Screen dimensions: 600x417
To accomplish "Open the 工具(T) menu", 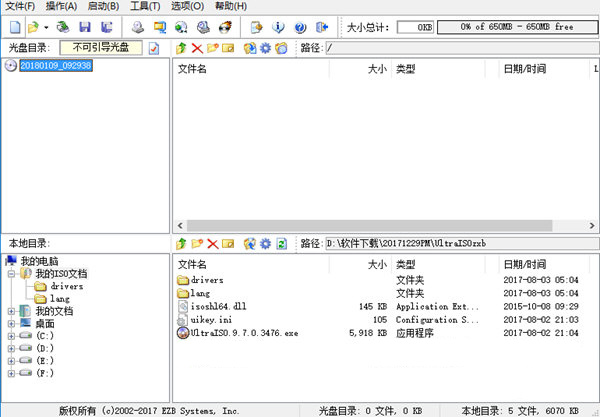I will pyautogui.click(x=145, y=6).
